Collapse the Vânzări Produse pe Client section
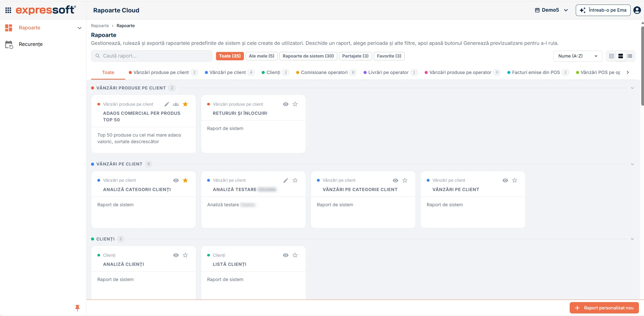This screenshot has width=644, height=316. 632,88
